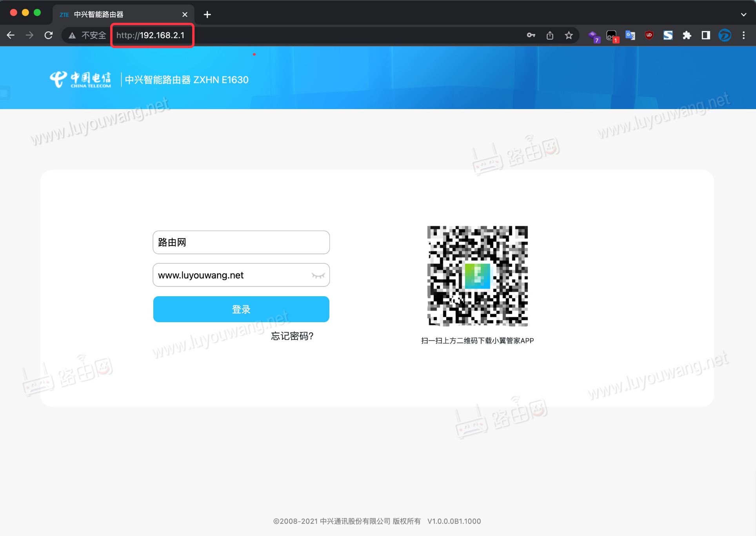Open a new tab with the plus button
This screenshot has height=536, width=756.
coord(207,15)
